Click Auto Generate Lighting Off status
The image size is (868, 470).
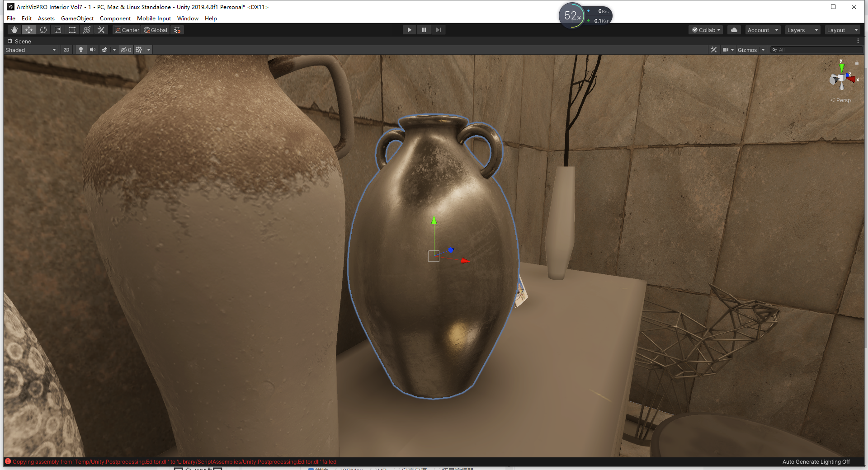[x=816, y=462]
